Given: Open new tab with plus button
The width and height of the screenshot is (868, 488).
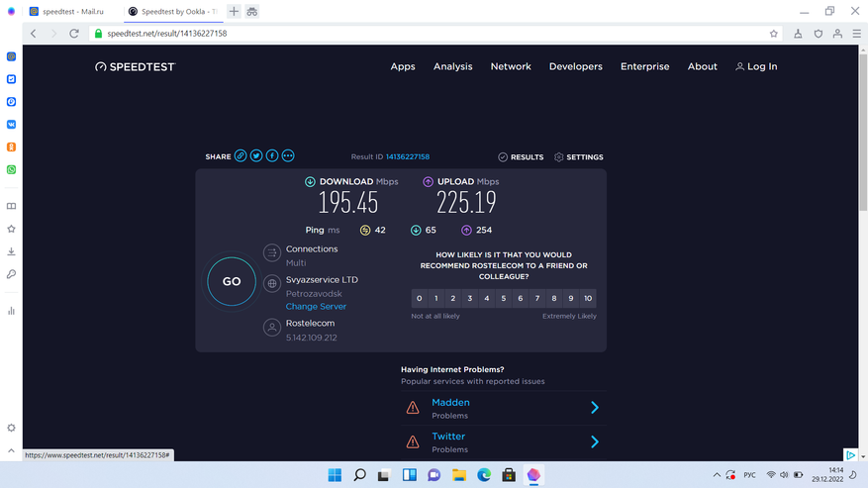Looking at the screenshot, I should click(x=234, y=11).
